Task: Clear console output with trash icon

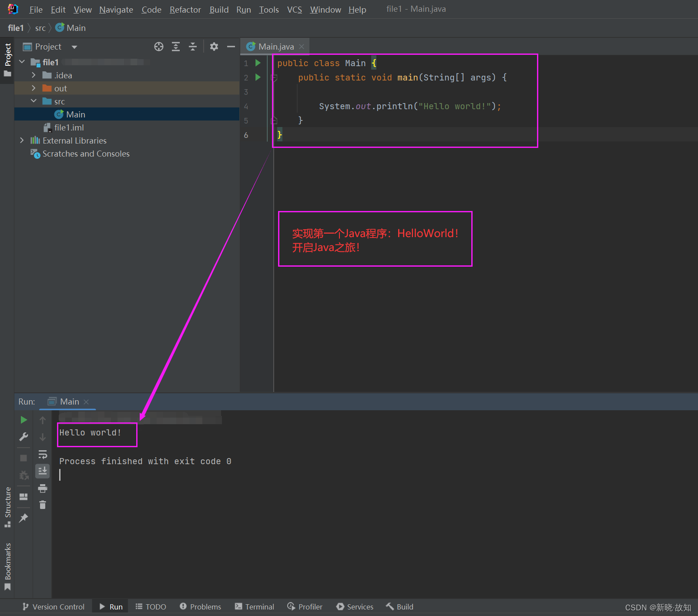Action: pyautogui.click(x=43, y=505)
